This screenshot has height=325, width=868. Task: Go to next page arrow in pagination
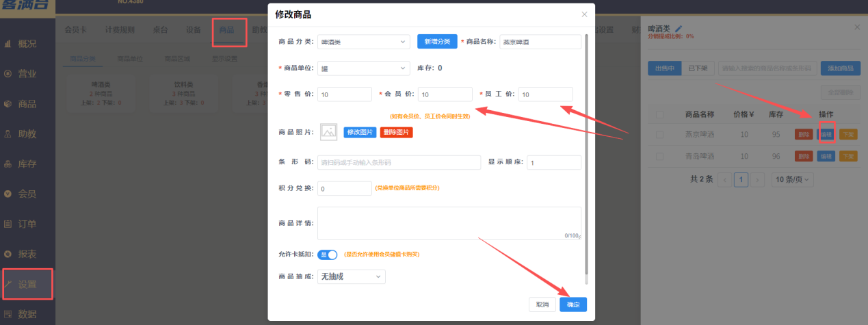(x=758, y=179)
